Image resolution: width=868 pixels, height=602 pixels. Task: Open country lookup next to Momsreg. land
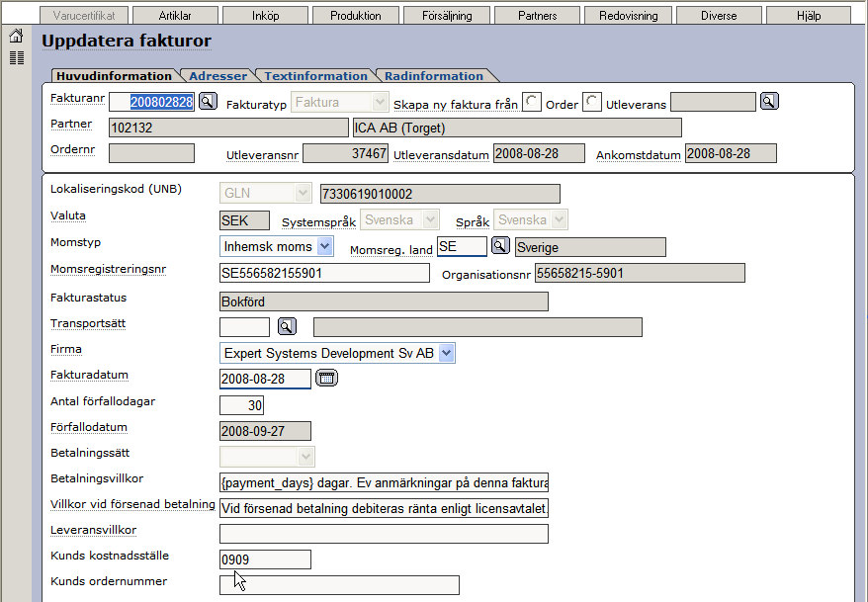(x=500, y=246)
